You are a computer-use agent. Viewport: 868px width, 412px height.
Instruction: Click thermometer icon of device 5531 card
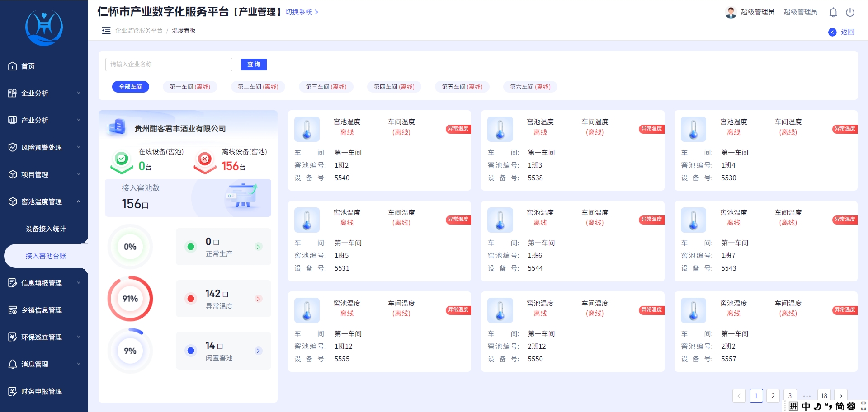pos(307,220)
